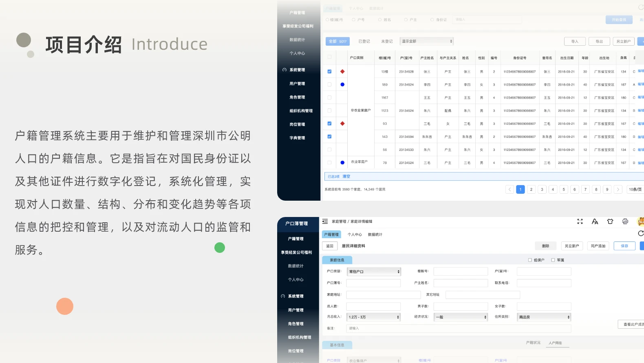644x363 pixels.
Task: Tick the 低保户 checkbox
Action: pyautogui.click(x=530, y=260)
